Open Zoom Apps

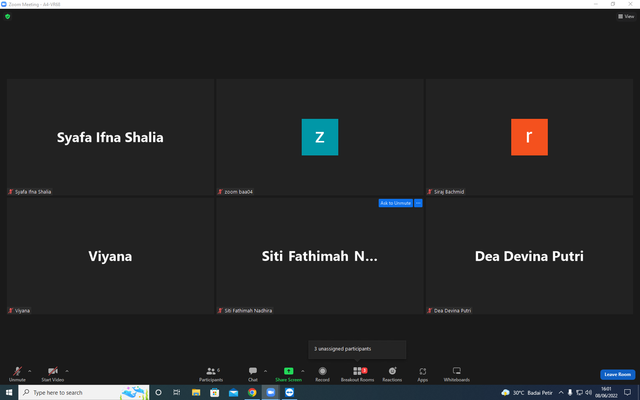point(422,373)
